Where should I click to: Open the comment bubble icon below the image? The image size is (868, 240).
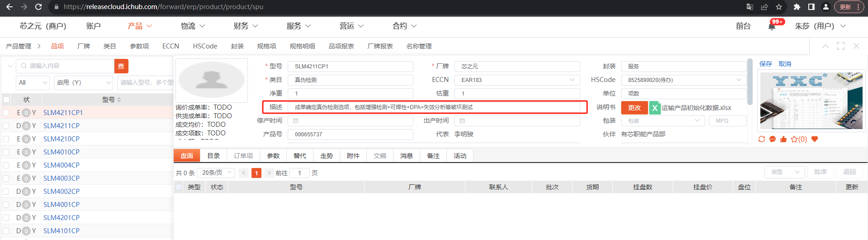(x=773, y=139)
